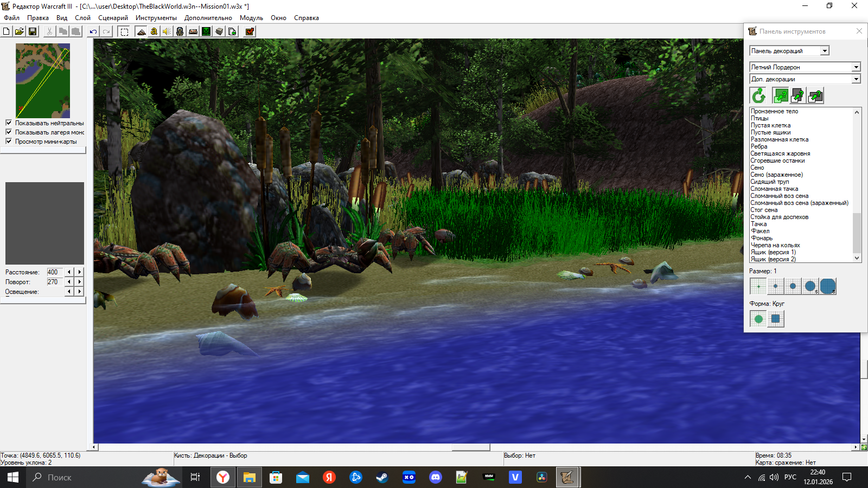868x488 pixels.
Task: Open the 'Летний Лордерон' tileset dropdown
Action: [805, 67]
